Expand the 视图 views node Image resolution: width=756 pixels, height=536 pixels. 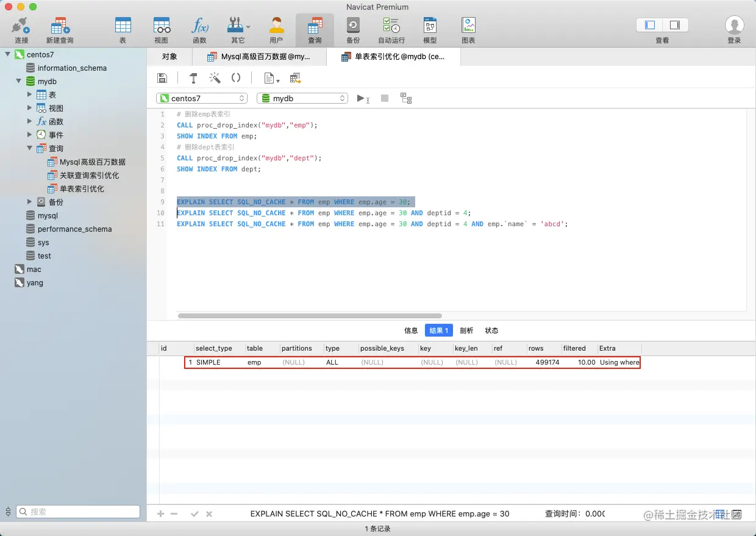click(30, 108)
